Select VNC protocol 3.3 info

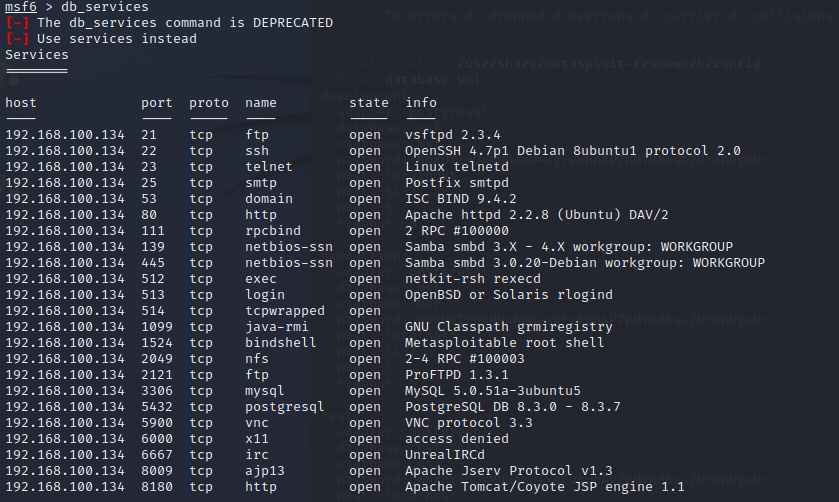469,423
